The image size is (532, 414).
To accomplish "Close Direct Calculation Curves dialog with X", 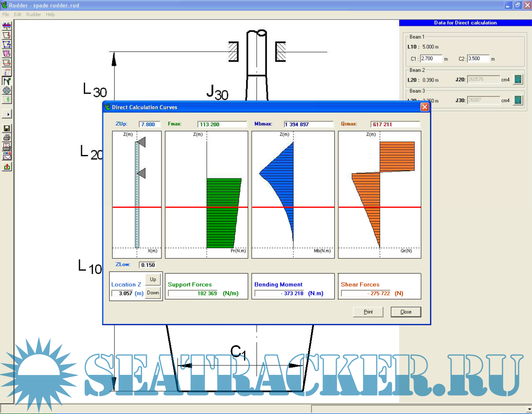I will coord(424,107).
